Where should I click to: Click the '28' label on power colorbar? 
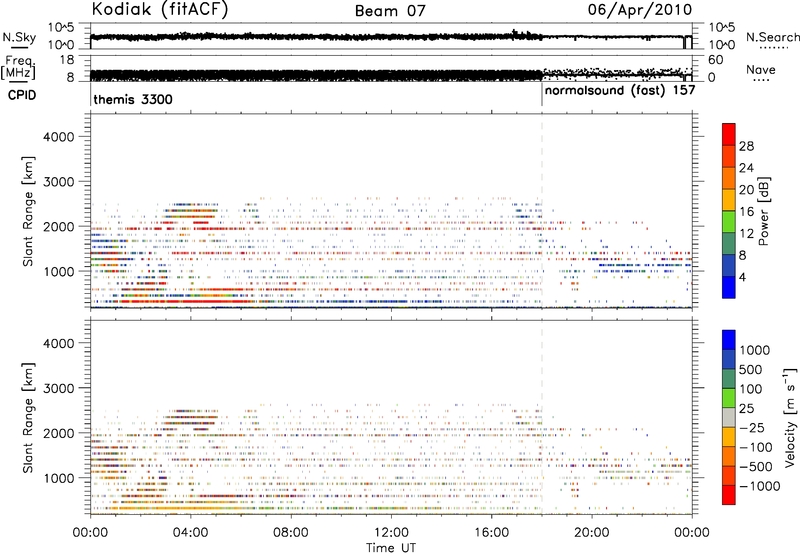[746, 146]
